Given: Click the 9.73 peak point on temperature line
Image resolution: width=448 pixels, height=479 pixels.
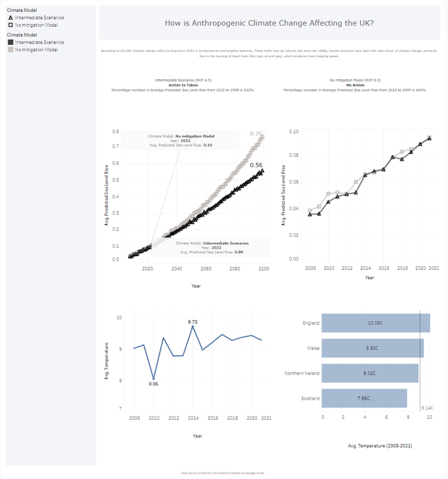Looking at the screenshot, I should coord(193,326).
